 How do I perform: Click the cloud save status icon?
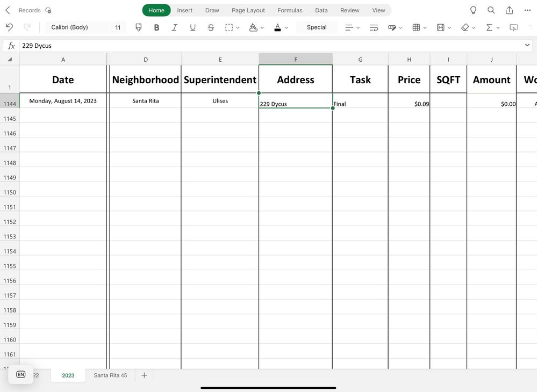48,10
